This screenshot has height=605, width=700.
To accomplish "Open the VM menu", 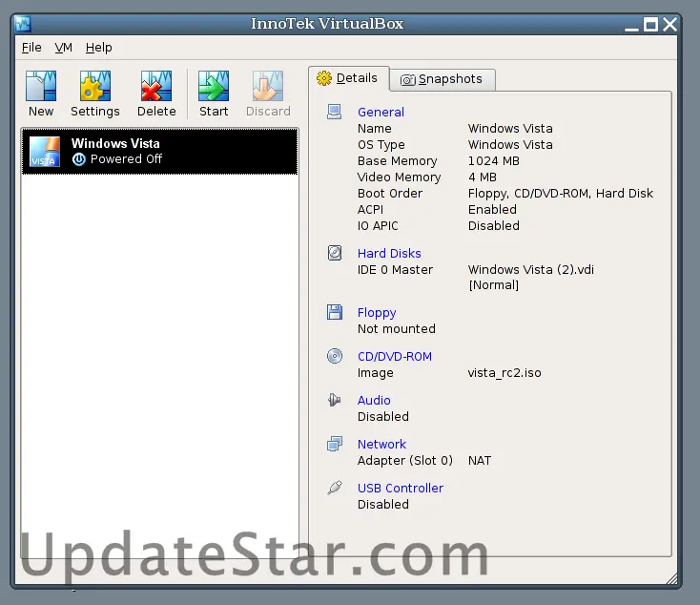I will (64, 47).
